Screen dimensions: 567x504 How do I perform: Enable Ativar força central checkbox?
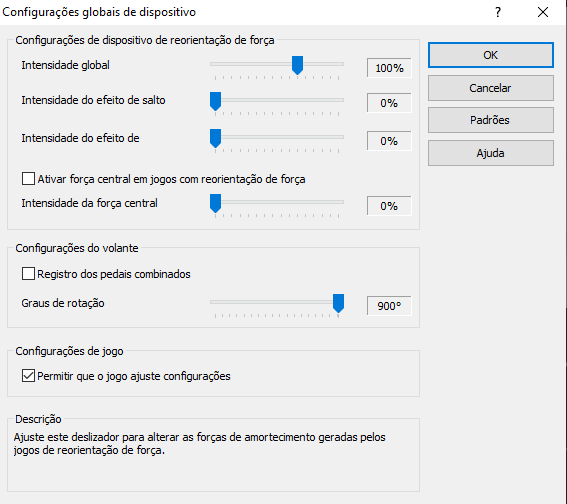(28, 179)
